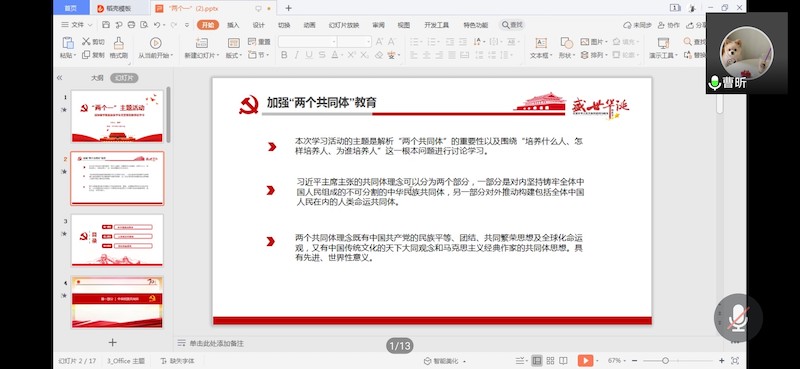Start slideshow from current (从当前开始) icon
The image size is (800, 369).
[156, 43]
